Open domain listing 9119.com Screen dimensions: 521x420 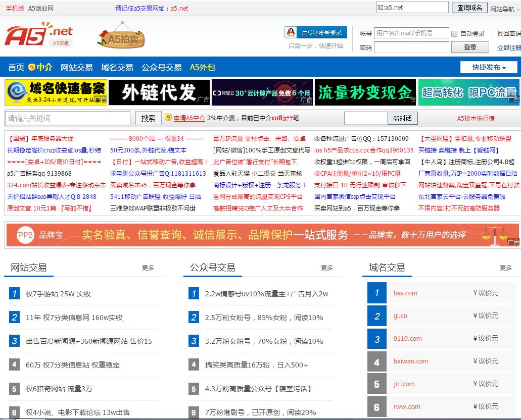pos(407,338)
